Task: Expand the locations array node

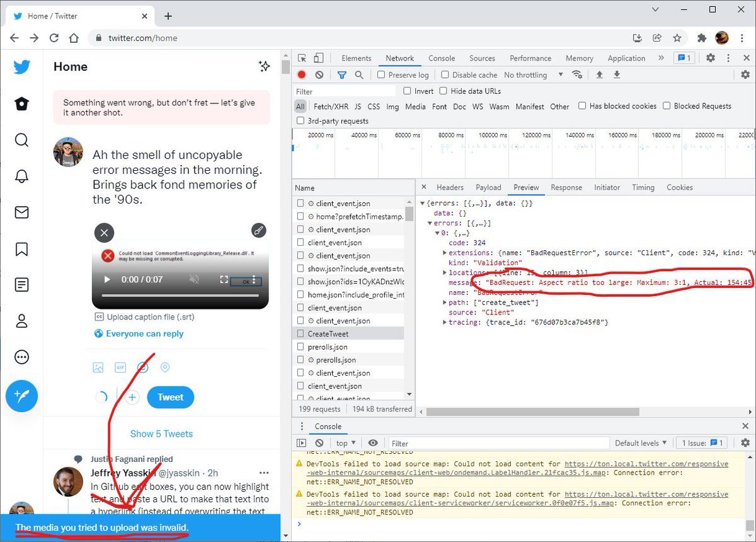Action: pos(445,272)
